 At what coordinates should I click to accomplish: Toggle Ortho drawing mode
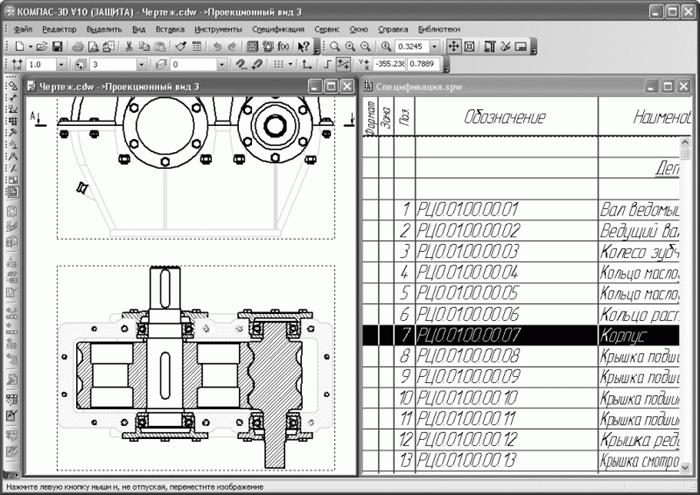[x=327, y=64]
